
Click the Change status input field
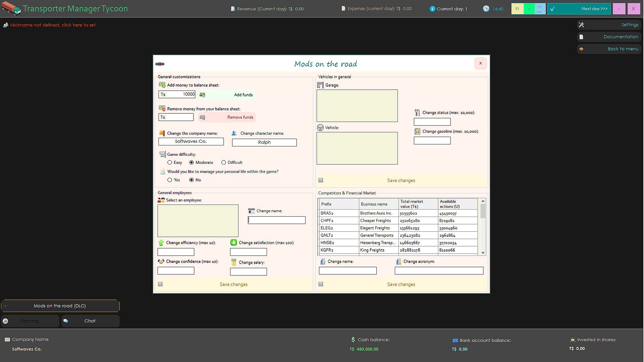coord(432,122)
